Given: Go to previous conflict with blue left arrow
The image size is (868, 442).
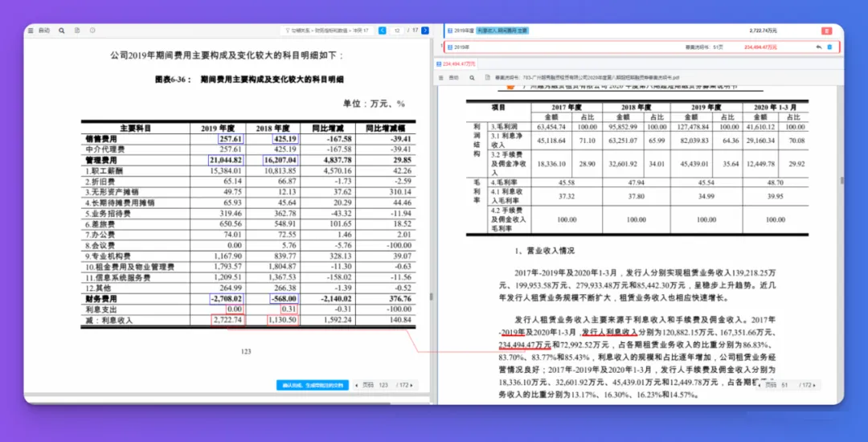Looking at the screenshot, I should click(x=382, y=31).
